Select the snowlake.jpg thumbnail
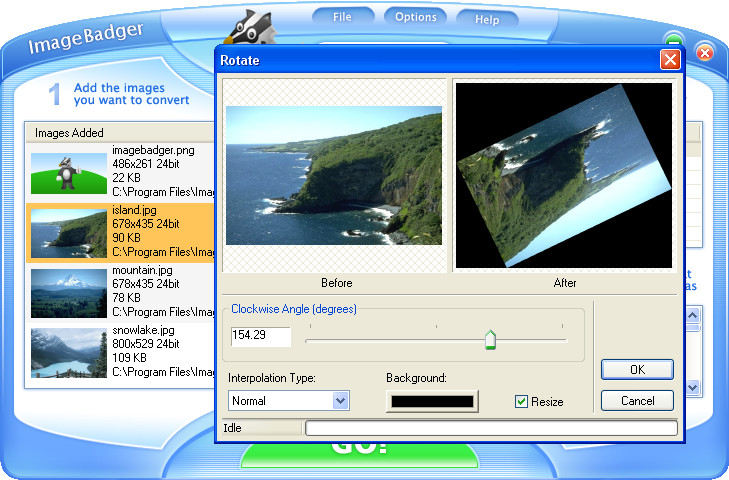 point(69,353)
